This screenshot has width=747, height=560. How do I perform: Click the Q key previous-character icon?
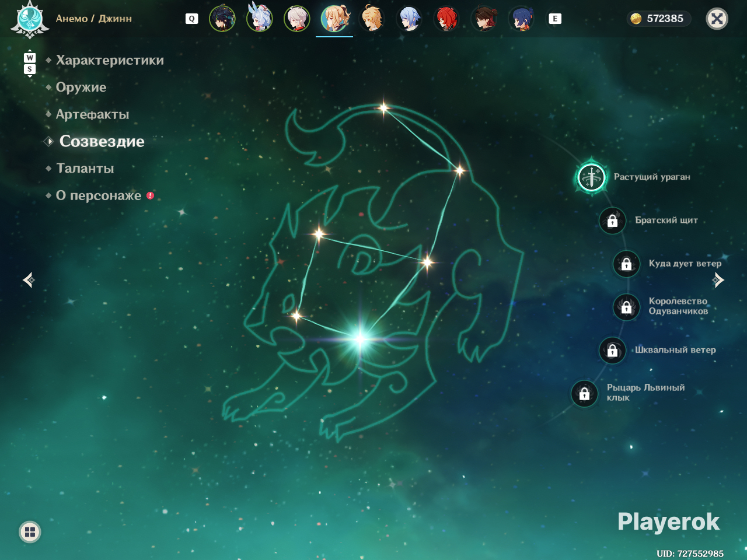(191, 19)
